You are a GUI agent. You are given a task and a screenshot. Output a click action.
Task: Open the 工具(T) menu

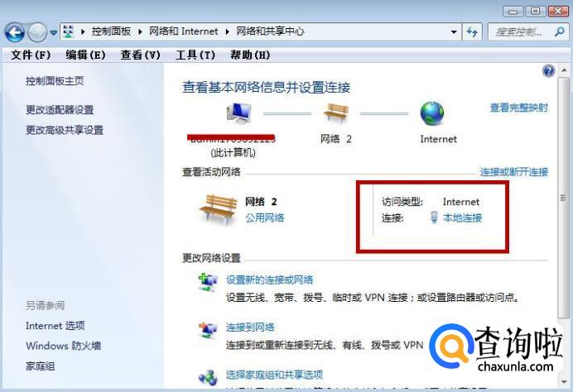coord(195,55)
